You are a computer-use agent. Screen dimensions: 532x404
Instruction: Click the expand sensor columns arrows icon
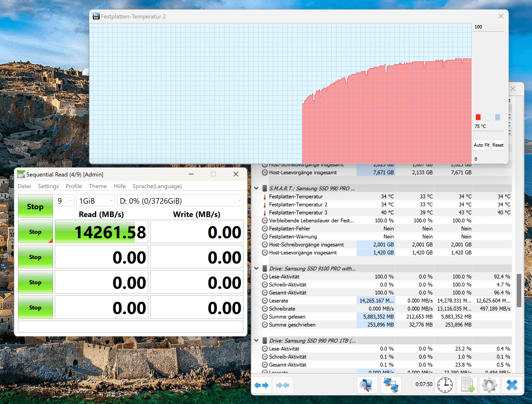click(261, 385)
